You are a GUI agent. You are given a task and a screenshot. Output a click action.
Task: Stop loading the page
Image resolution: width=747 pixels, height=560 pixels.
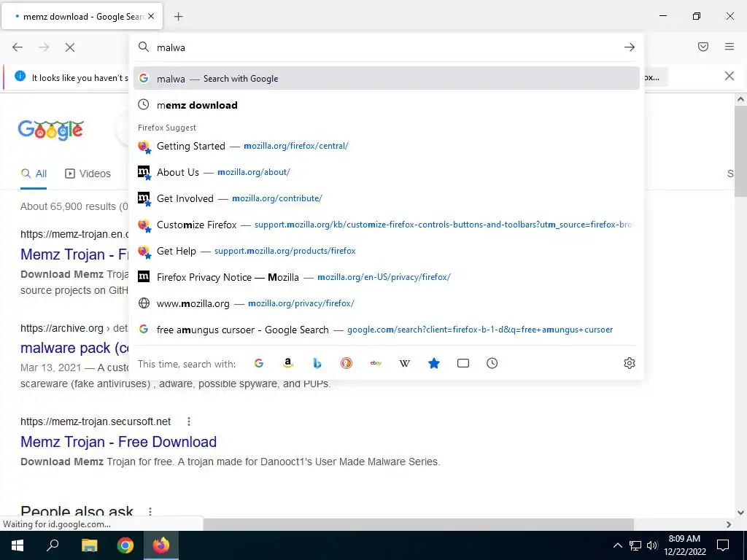(70, 47)
